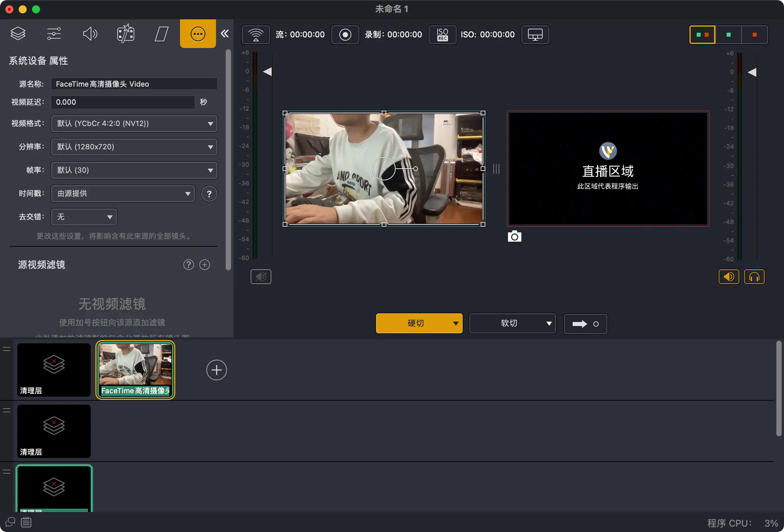Click the ISO REC recording icon
The height and width of the screenshot is (532, 784).
[442, 34]
